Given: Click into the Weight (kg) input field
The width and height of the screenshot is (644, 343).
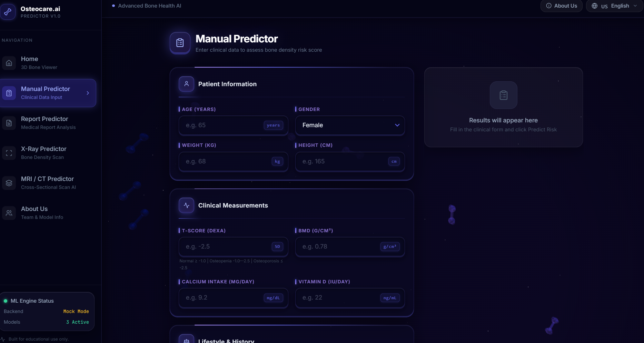Looking at the screenshot, I should [x=234, y=161].
